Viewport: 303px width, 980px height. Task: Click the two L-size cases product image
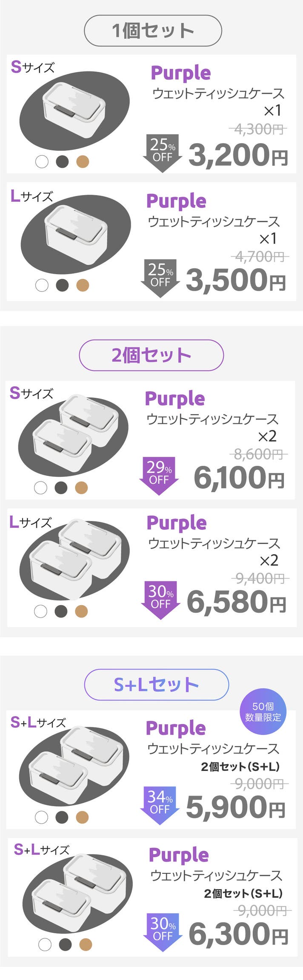tap(75, 558)
